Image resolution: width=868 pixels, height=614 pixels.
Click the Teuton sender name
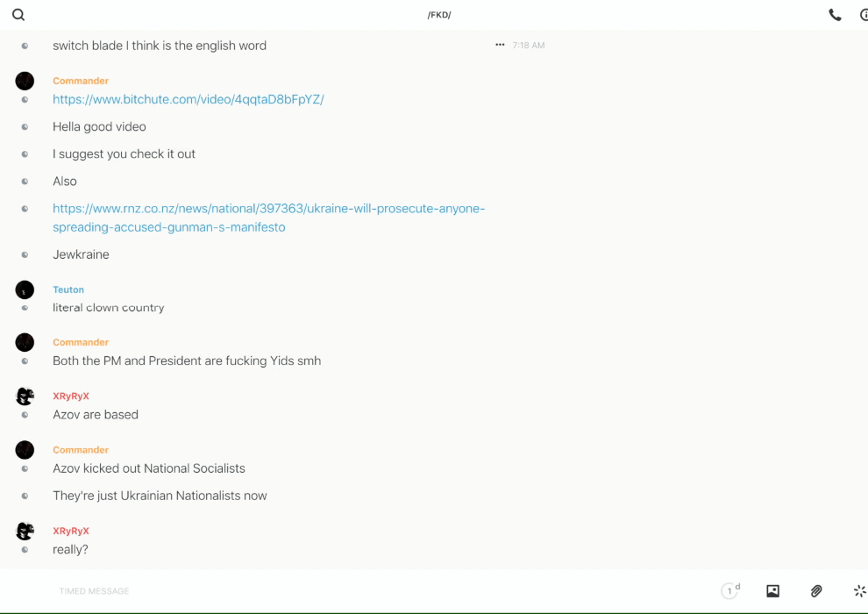pos(68,289)
